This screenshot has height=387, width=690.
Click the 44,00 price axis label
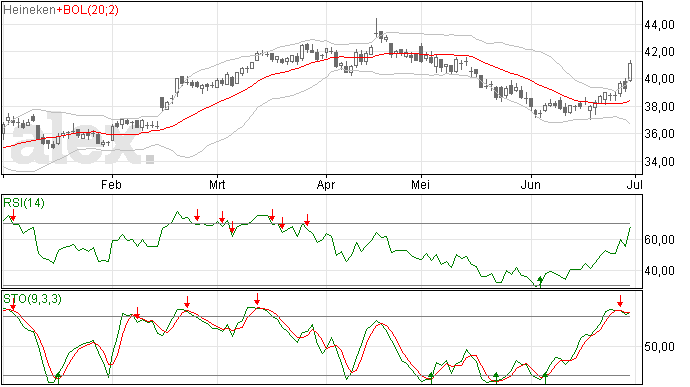660,25
